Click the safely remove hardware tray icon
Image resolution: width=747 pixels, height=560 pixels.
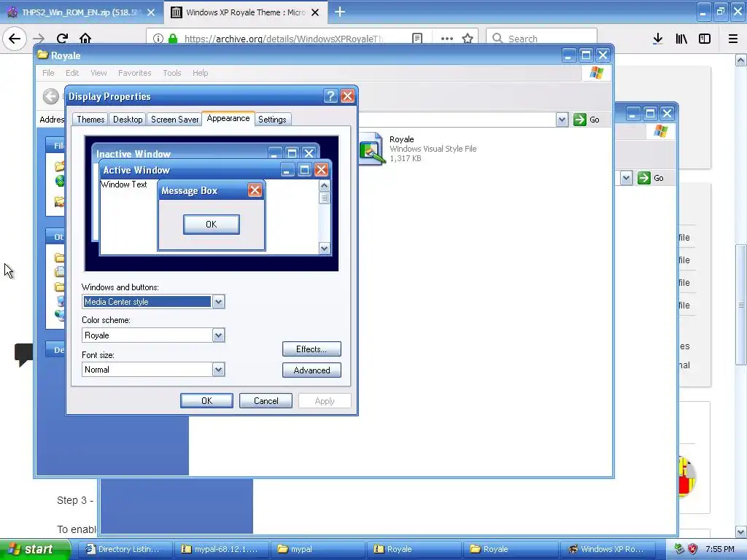pos(680,549)
